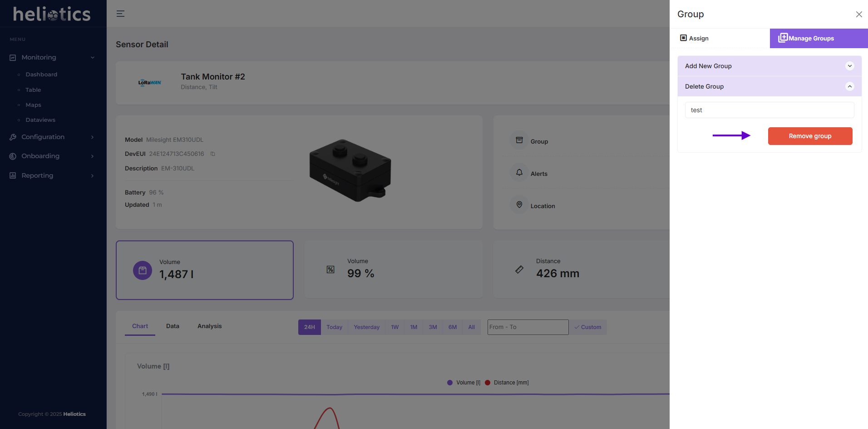Select the test group field
The image size is (868, 429).
769,110
